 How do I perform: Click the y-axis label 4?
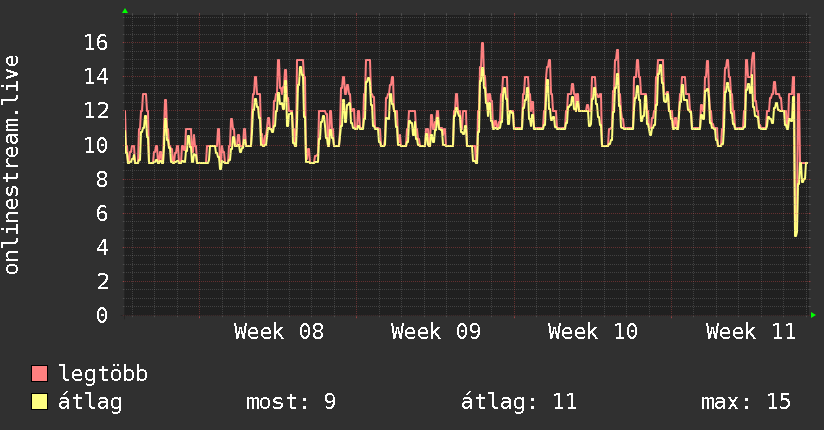click(102, 247)
